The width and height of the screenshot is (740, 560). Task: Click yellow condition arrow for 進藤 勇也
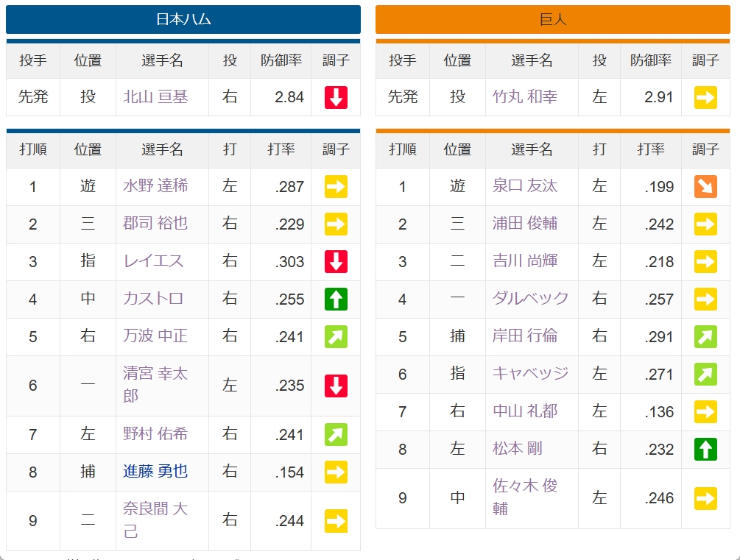336,472
